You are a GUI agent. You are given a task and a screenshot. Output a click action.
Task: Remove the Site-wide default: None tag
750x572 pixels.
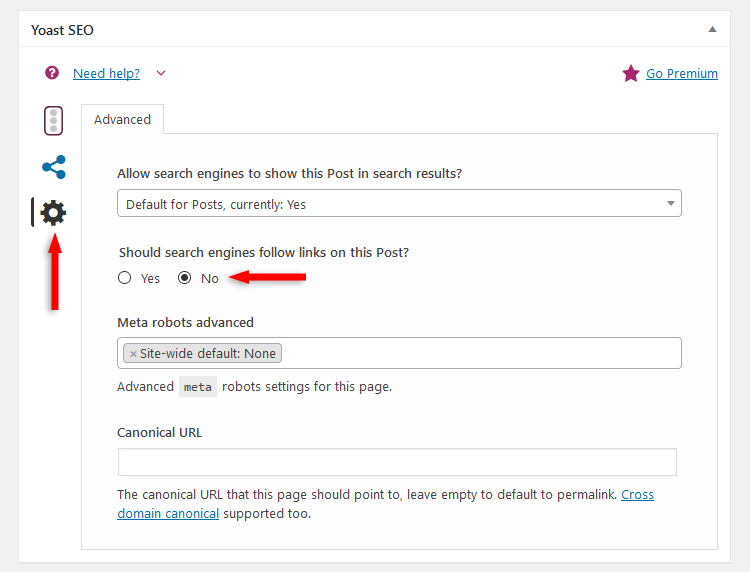pyautogui.click(x=133, y=354)
